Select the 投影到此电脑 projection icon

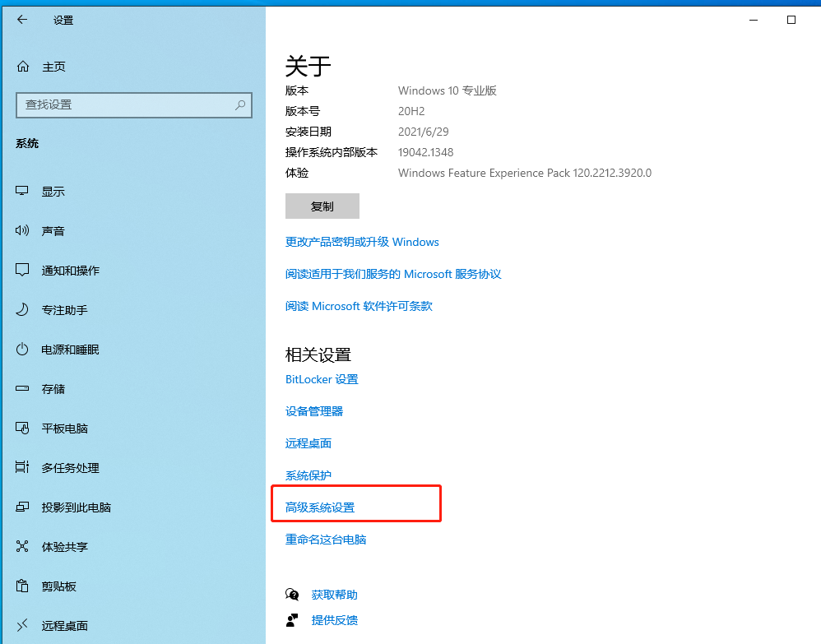pyautogui.click(x=22, y=507)
